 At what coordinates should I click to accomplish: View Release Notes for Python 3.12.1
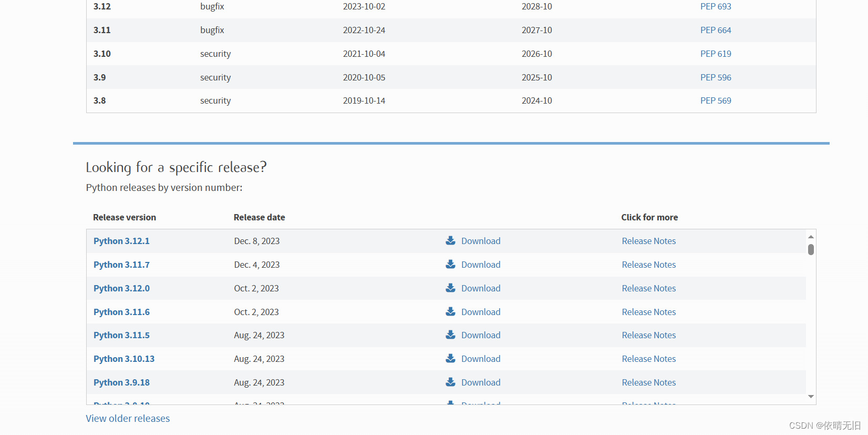649,241
